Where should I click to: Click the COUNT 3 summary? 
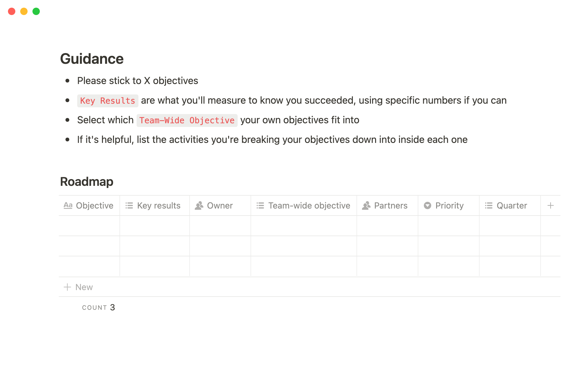tap(98, 307)
